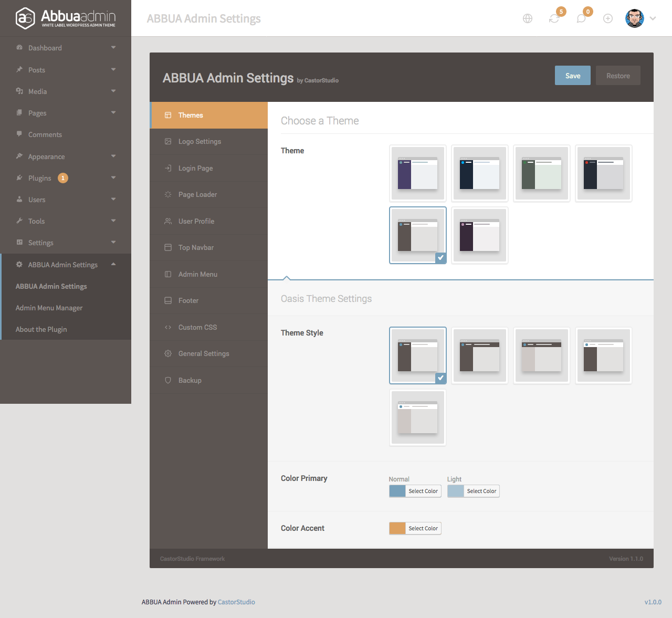The height and width of the screenshot is (618, 672).
Task: Click the Backup shield icon
Action: 168,380
